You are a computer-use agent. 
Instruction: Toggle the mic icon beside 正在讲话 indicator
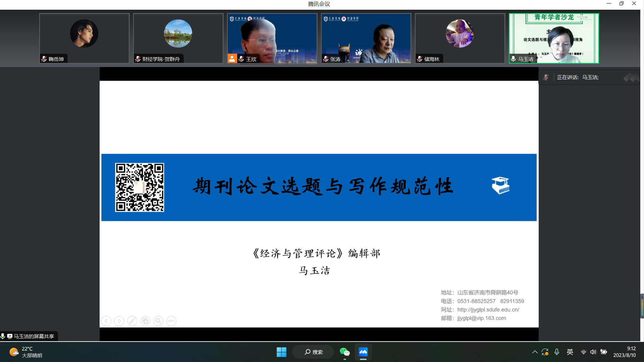(546, 77)
